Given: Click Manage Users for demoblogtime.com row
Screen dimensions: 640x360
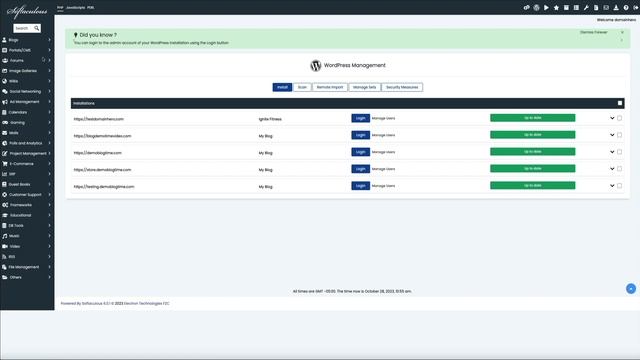Looking at the screenshot, I should pos(383,152).
